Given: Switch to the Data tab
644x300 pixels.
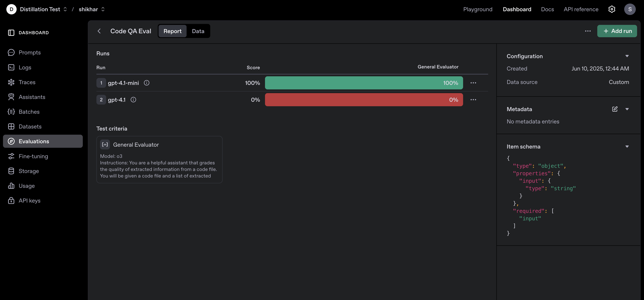Looking at the screenshot, I should coord(198,31).
